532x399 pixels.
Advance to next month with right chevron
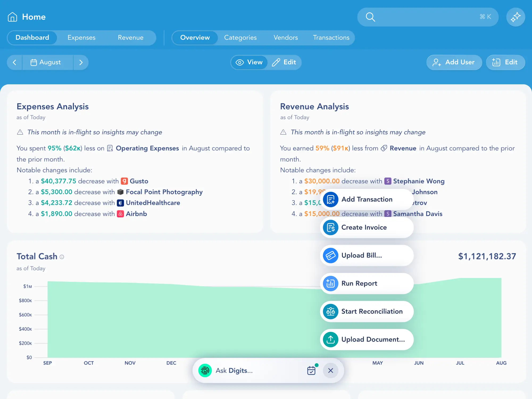[81, 63]
